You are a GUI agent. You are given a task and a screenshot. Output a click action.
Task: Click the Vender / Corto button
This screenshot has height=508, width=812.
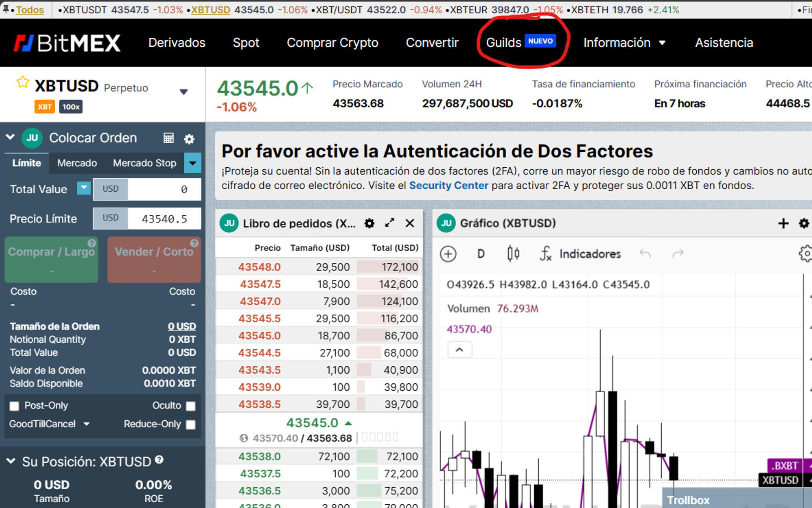coord(154,259)
